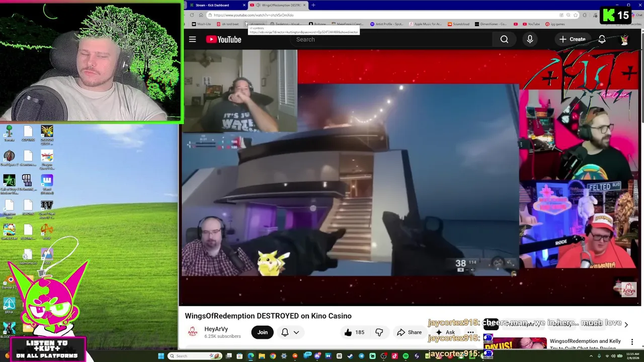Expand notification options dropdown arrow
Image resolution: width=644 pixels, height=362 pixels.
[x=296, y=332]
